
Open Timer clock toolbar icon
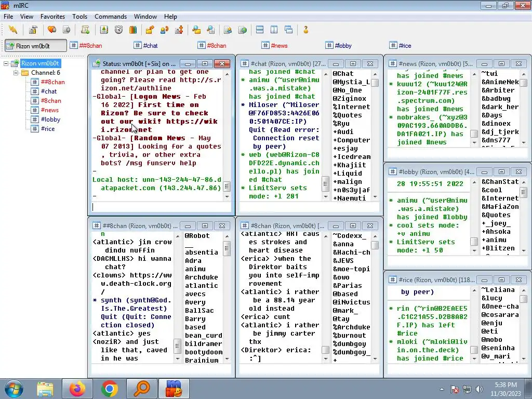coord(118,30)
